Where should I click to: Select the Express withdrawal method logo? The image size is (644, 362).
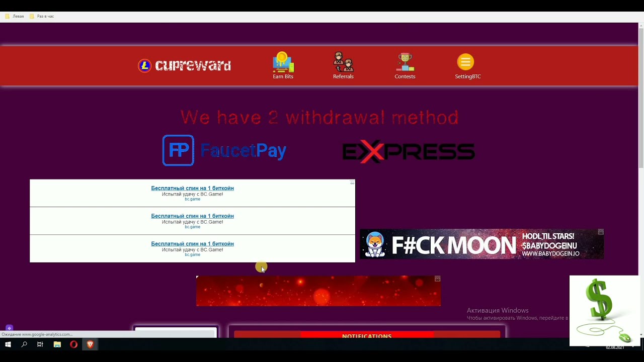409,152
